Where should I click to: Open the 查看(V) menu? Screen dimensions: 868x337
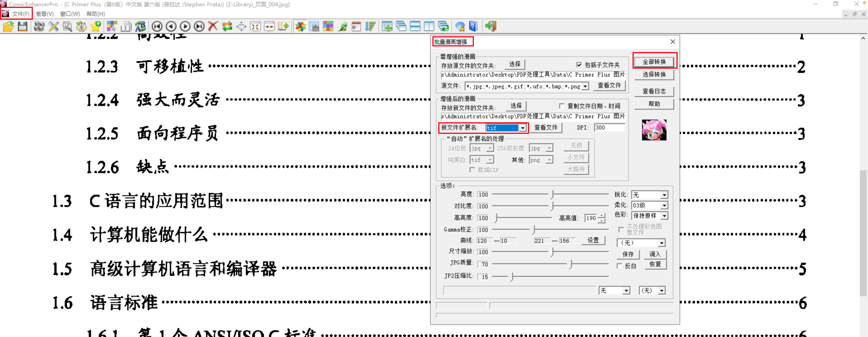pos(44,14)
